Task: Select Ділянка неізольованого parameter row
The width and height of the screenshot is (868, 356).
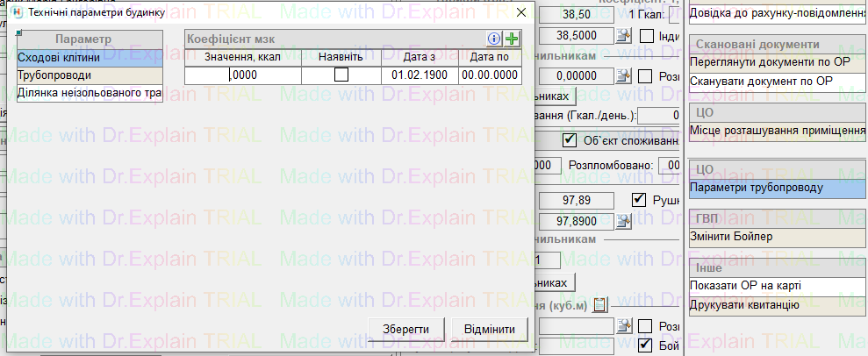Action: tap(90, 93)
